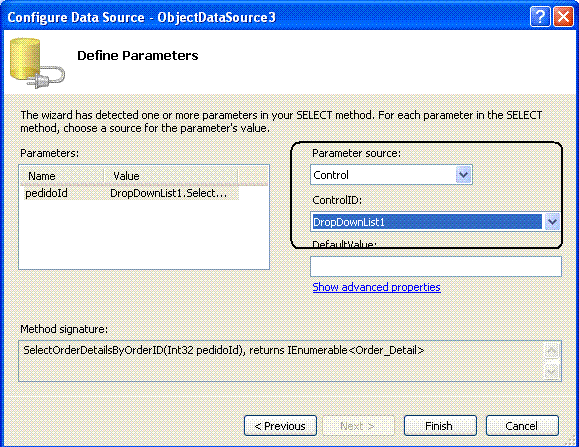Open Show advanced properties link
This screenshot has width=579, height=447.
(x=376, y=287)
